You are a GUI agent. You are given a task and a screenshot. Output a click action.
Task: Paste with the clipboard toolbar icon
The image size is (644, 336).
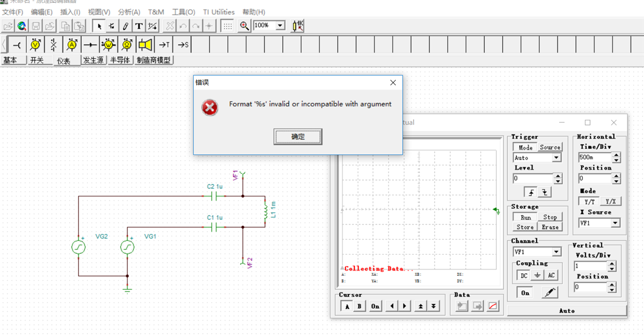[79, 26]
